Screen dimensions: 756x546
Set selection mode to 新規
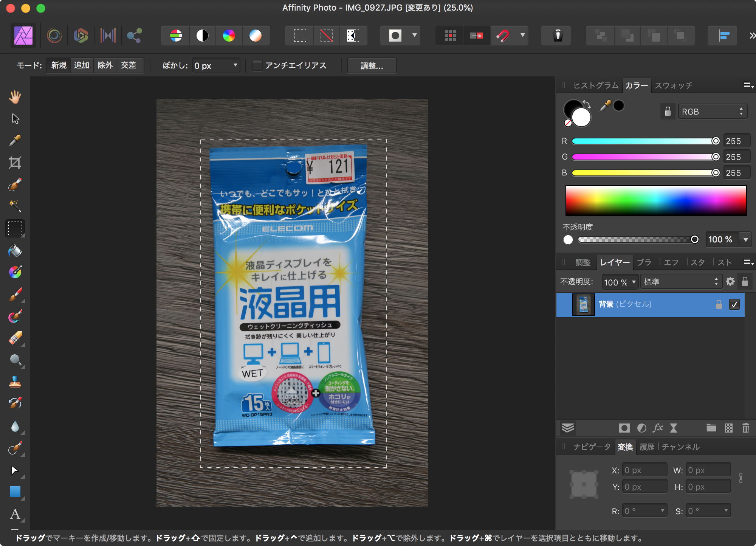59,65
